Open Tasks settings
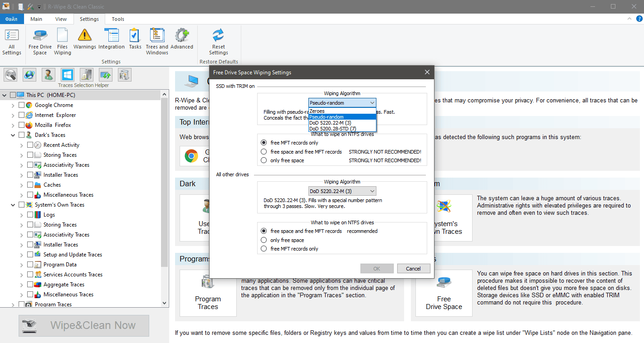The height and width of the screenshot is (343, 644). [x=135, y=39]
